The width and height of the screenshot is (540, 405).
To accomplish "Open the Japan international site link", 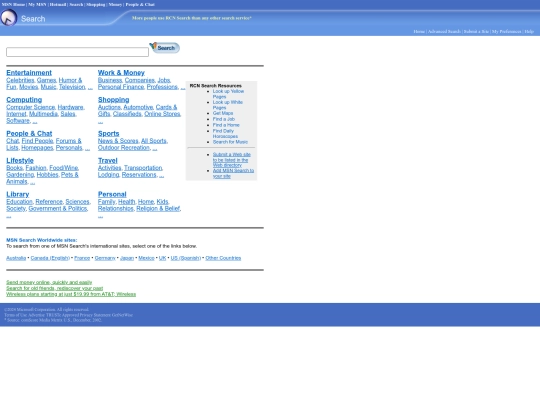I will coord(127,258).
